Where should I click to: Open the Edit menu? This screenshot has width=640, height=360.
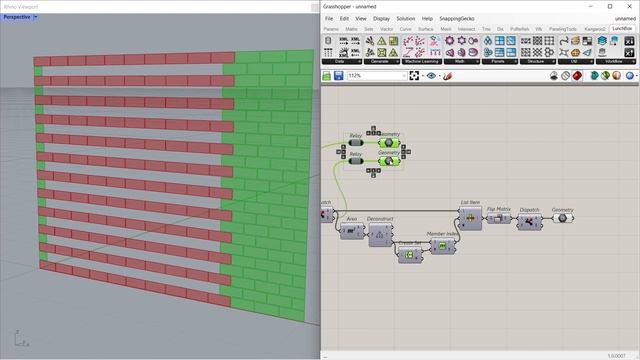point(344,19)
